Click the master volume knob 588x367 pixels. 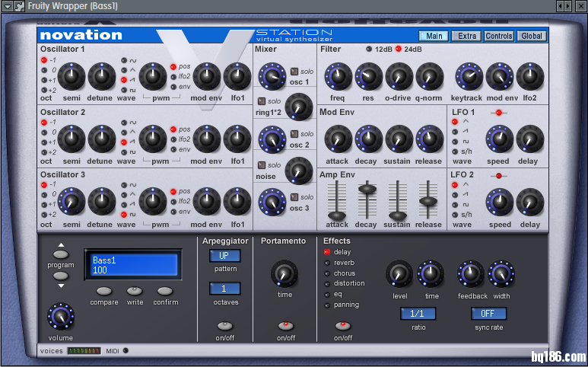coord(61,316)
